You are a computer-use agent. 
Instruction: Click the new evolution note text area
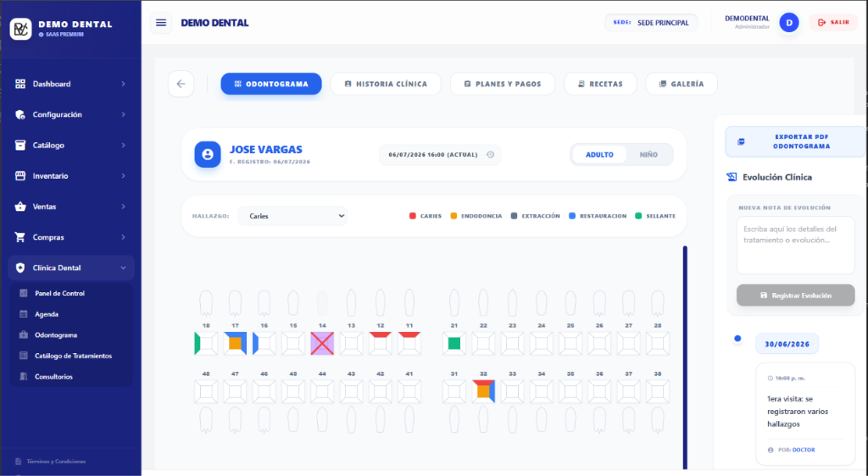tap(795, 245)
